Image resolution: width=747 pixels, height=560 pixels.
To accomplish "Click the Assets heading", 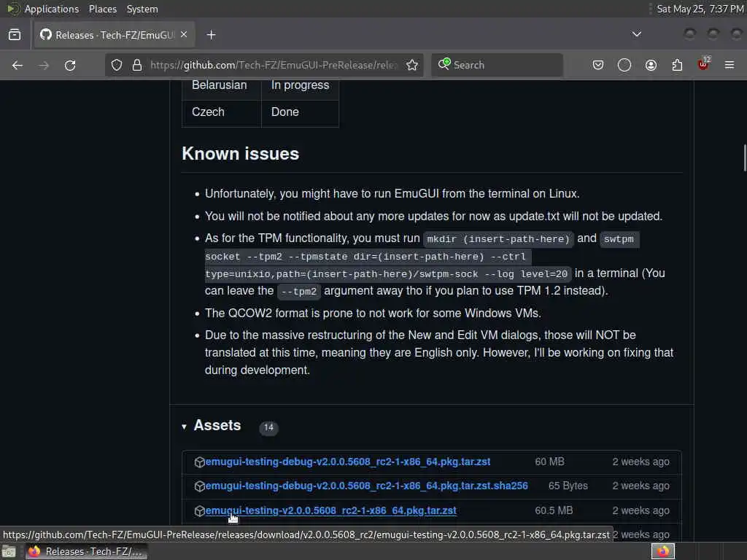I will (217, 425).
